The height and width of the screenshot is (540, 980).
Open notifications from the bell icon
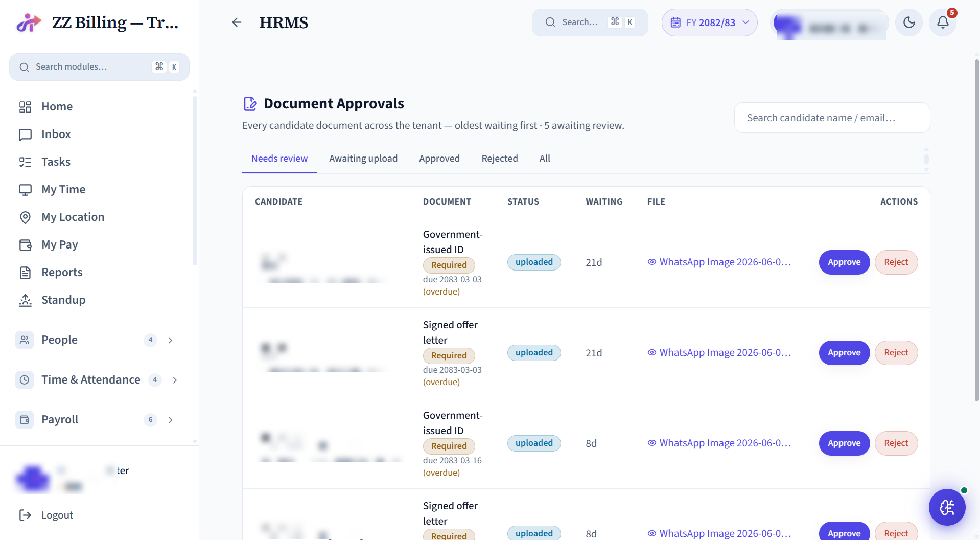pyautogui.click(x=943, y=22)
